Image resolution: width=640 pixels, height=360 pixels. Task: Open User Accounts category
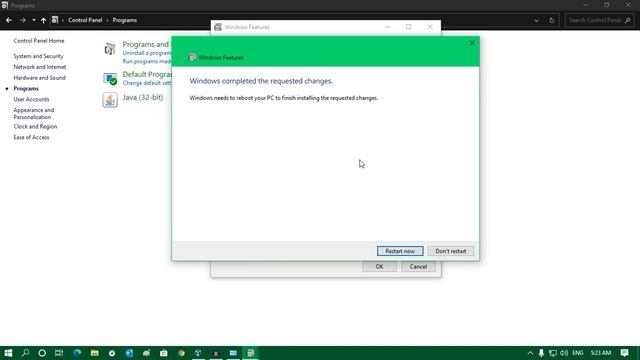(31, 99)
